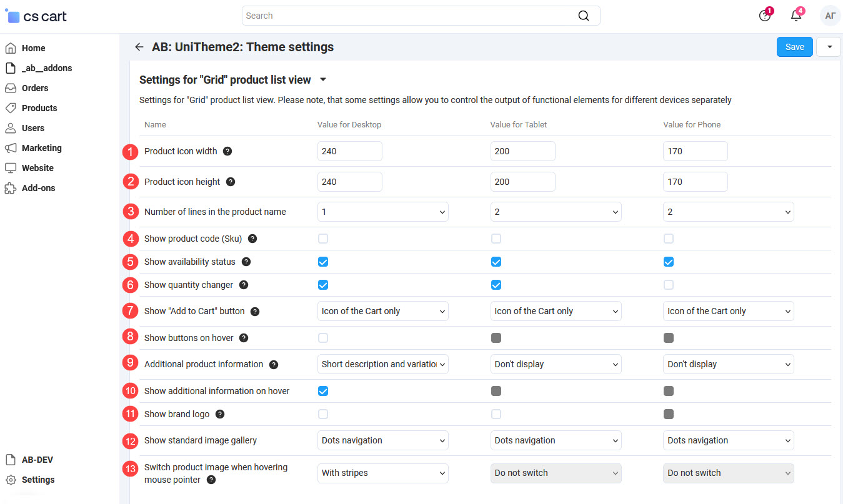Open Additional product information dropdown for Desktop
The image size is (843, 504).
pyautogui.click(x=383, y=364)
